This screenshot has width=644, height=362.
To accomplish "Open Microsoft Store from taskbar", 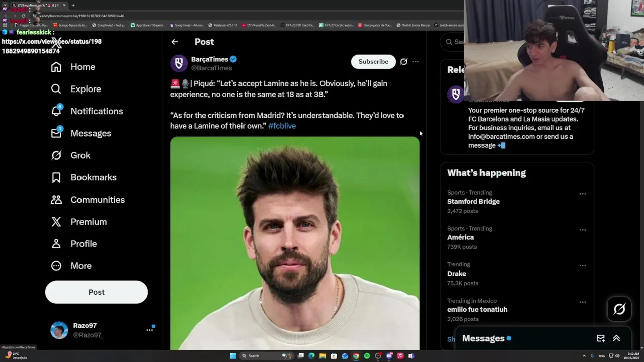I will 334,356.
